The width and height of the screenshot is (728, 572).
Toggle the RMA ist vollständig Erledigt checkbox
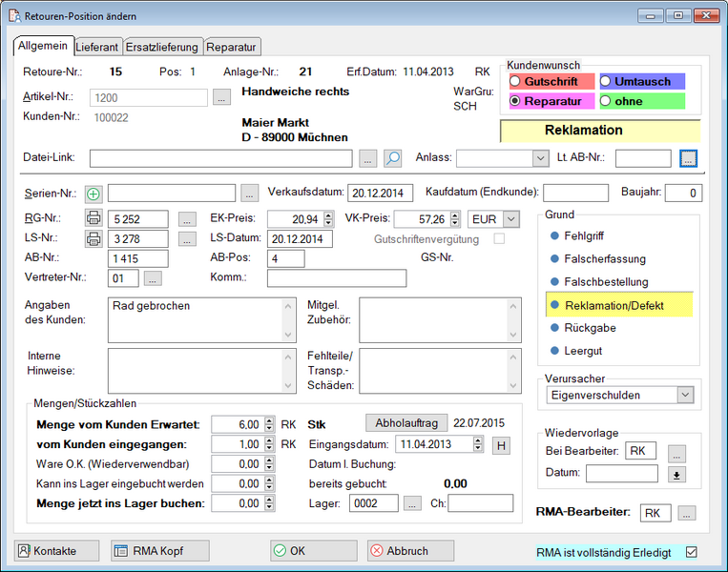point(692,552)
